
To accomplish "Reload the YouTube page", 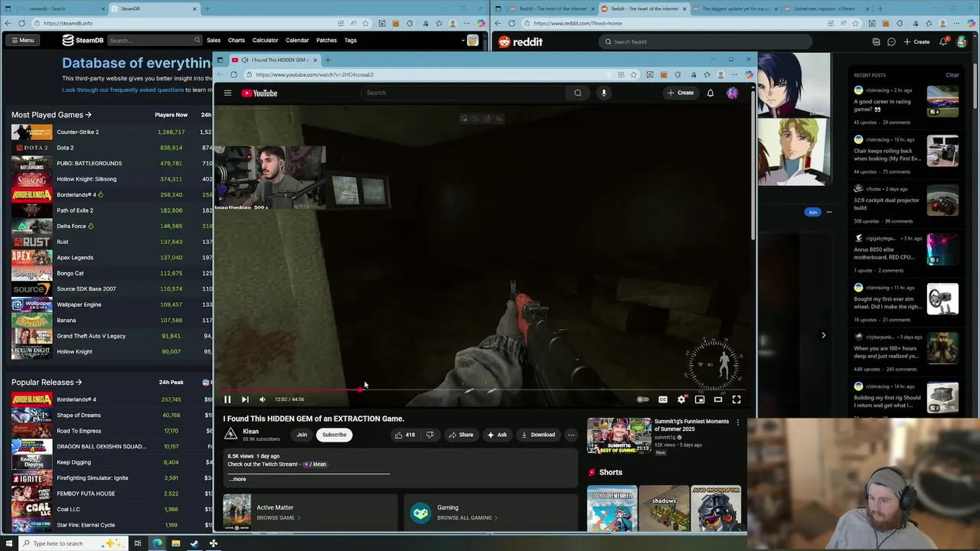I will [234, 74].
